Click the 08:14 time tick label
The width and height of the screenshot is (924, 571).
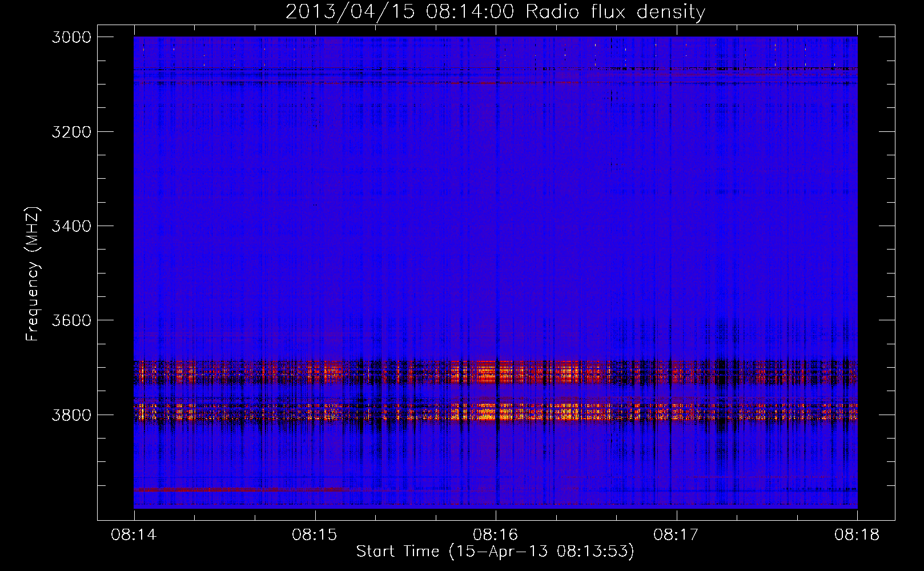click(134, 534)
